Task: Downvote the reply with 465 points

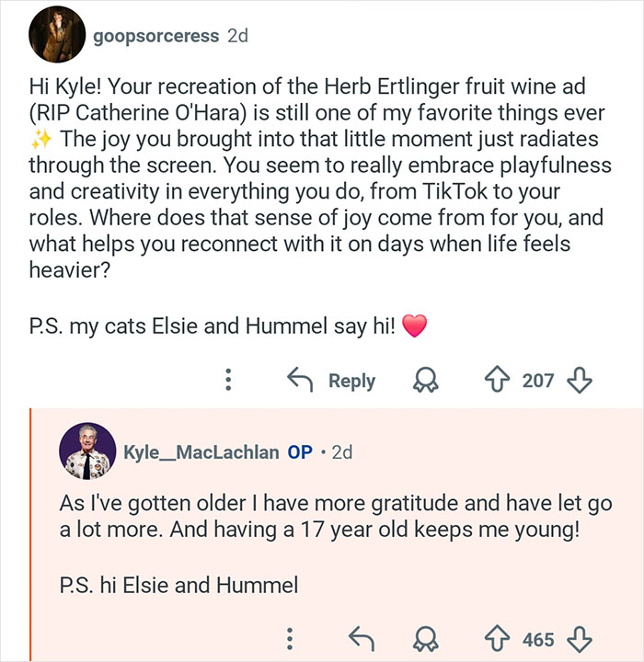Action: tap(576, 639)
